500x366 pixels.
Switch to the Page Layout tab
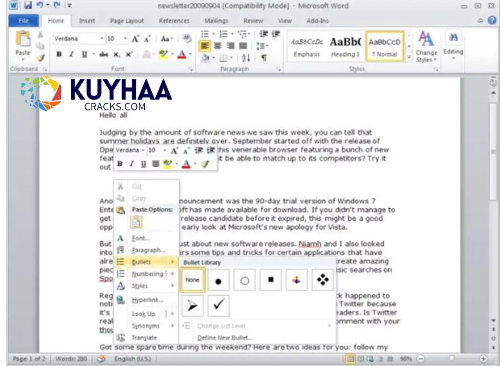(x=127, y=21)
